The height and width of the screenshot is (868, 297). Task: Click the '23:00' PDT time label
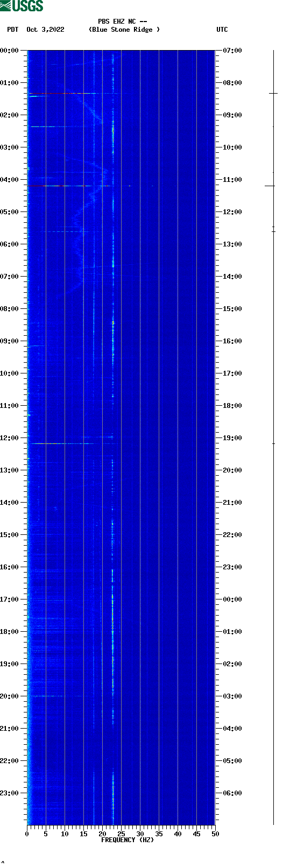[x=10, y=793]
